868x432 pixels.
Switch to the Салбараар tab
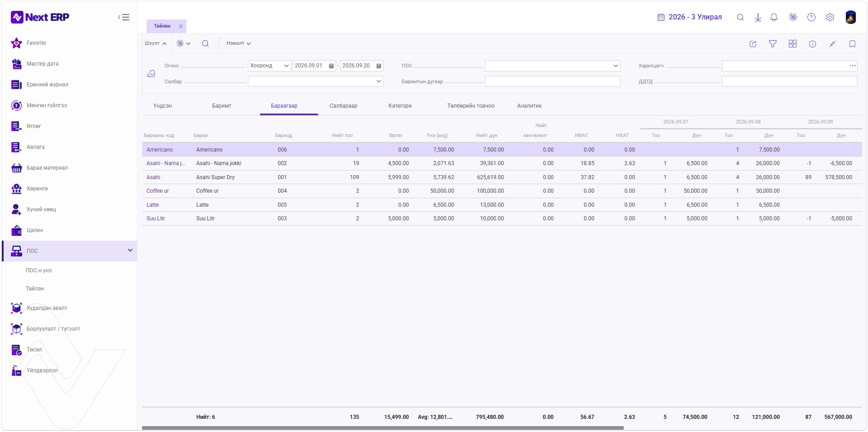pyautogui.click(x=343, y=106)
